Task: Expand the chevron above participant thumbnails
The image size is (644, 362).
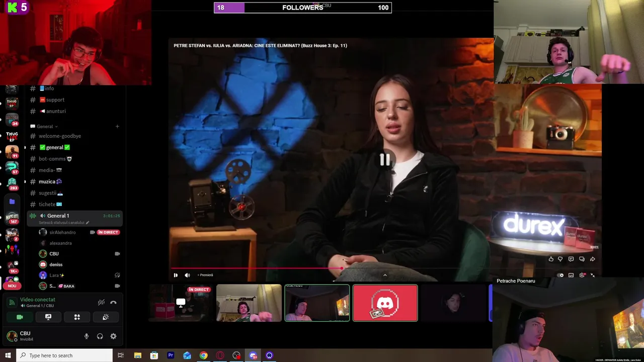Action: [x=385, y=275]
